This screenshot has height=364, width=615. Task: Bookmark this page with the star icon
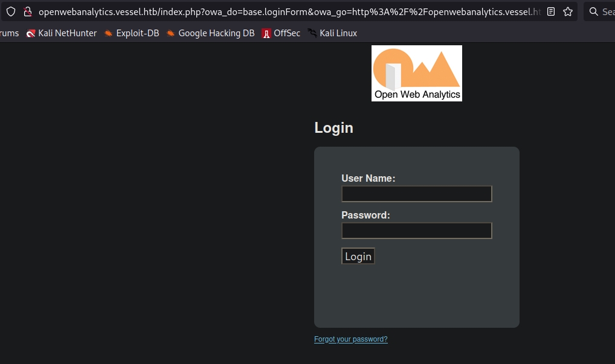pos(568,11)
